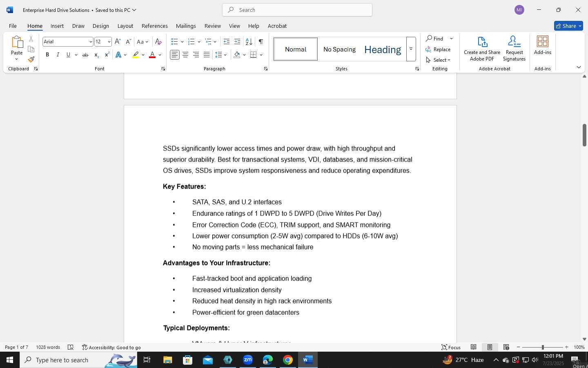Click the zoom slider handle
Image resolution: width=588 pixels, height=368 pixels.
click(x=543, y=347)
